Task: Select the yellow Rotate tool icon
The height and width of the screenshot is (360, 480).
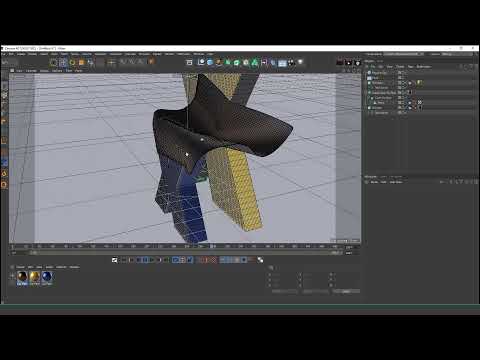Action: pos(72,62)
